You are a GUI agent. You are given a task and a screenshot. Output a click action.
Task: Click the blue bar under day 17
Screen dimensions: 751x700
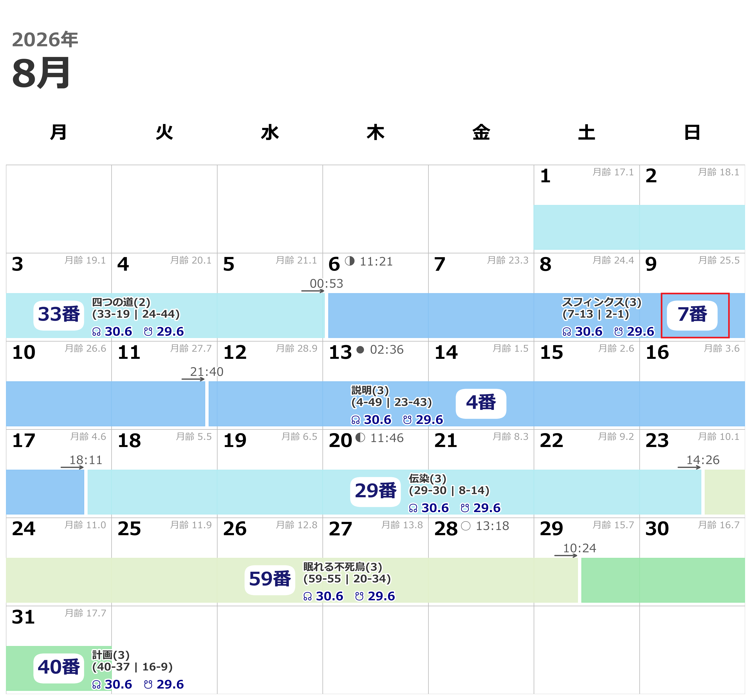(45, 491)
